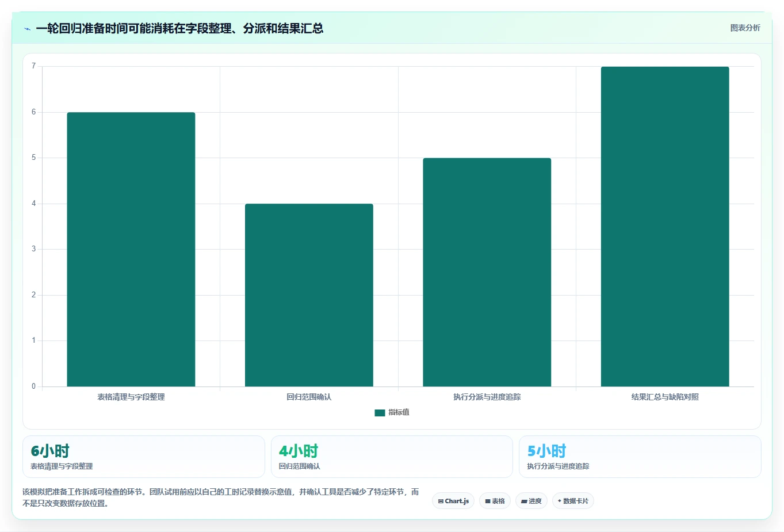This screenshot has height=532, width=784.
Task: Click the 图表分析 label in the header
Action: click(745, 28)
